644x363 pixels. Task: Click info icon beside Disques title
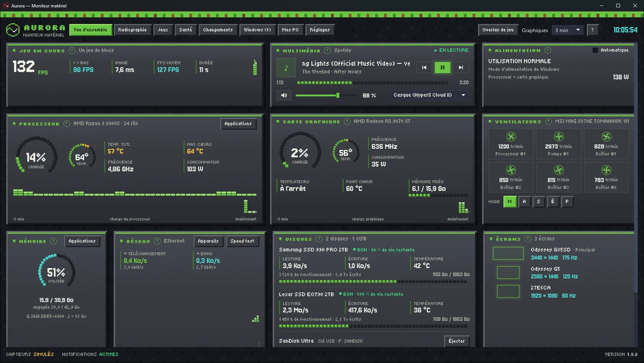pos(319,239)
